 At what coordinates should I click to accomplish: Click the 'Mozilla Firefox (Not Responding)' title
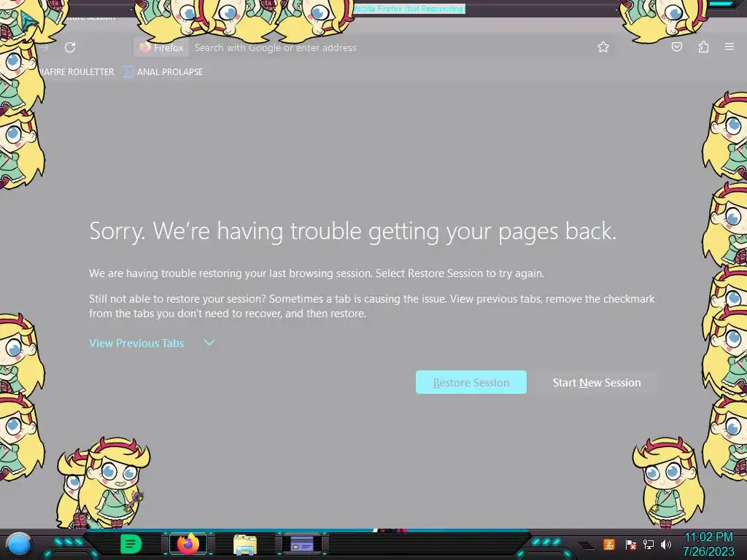click(410, 9)
